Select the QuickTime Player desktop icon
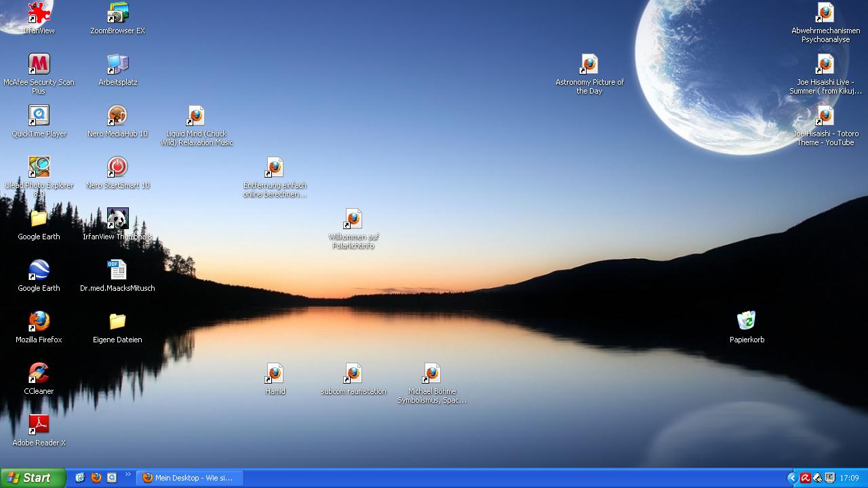The height and width of the screenshot is (488, 868). pyautogui.click(x=39, y=117)
